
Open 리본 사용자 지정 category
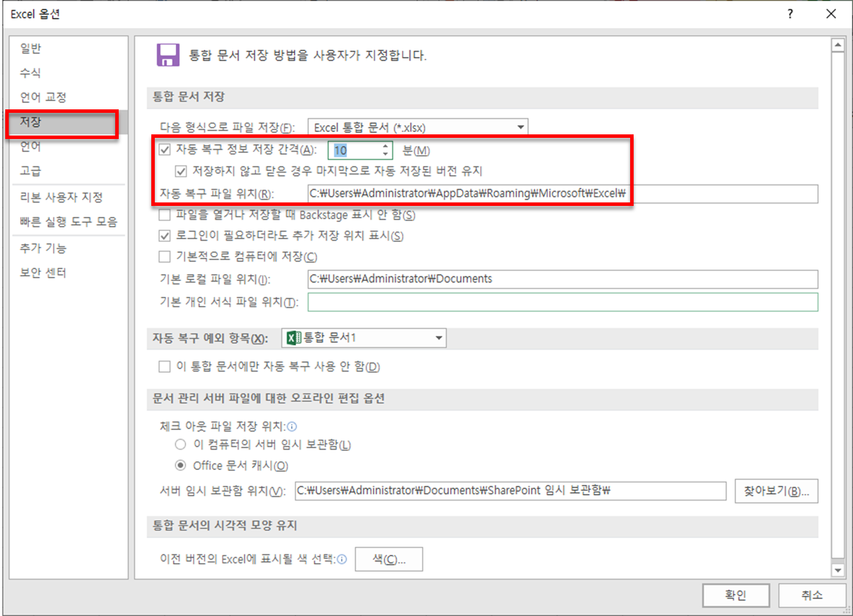(x=69, y=197)
